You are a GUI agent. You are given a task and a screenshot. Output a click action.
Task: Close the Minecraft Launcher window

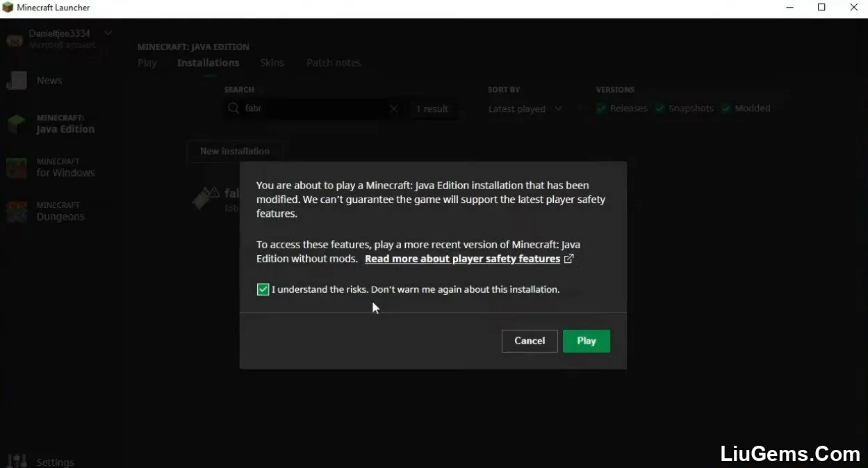coord(853,8)
